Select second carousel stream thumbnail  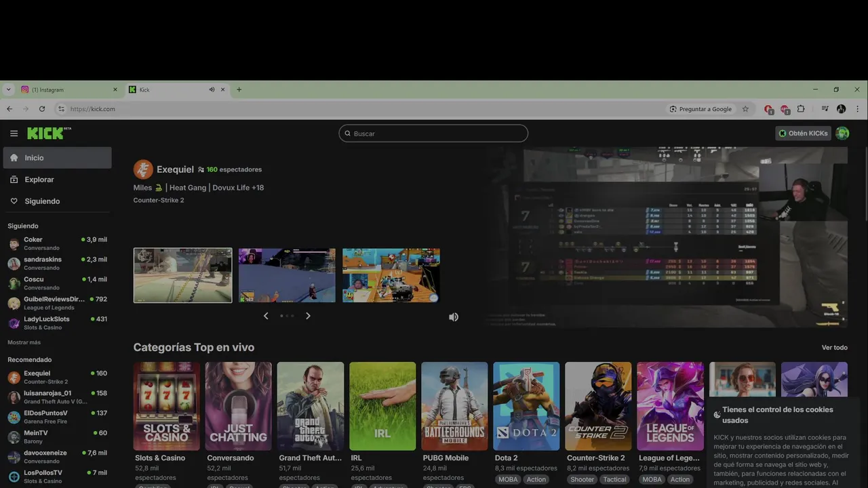287,275
